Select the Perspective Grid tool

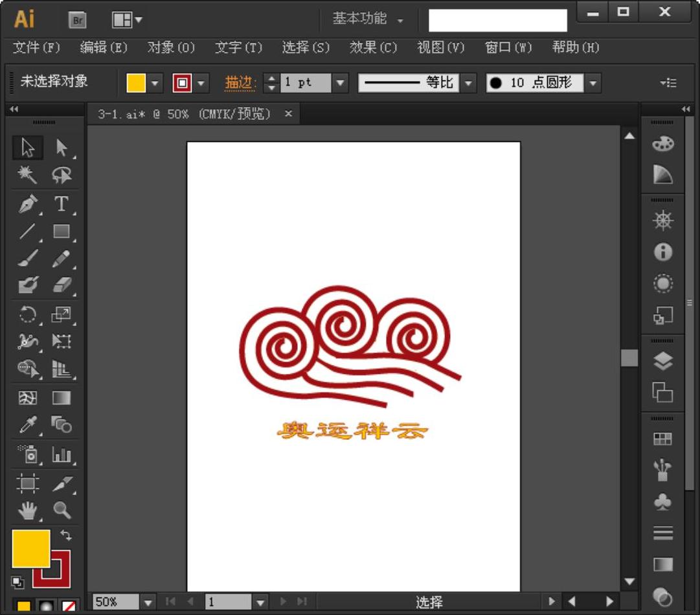coord(62,369)
